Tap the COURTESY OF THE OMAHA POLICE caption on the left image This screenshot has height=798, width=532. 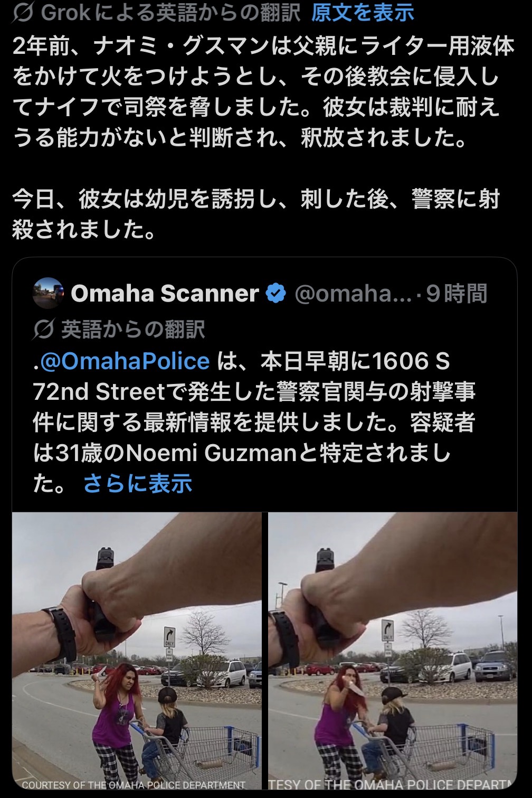134,785
